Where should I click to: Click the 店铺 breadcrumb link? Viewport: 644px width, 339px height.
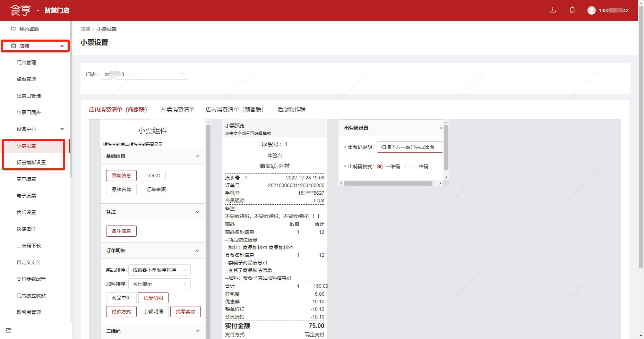85,29
